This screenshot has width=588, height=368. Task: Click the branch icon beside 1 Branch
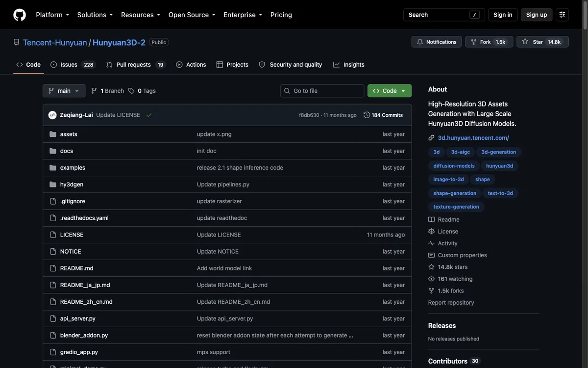pyautogui.click(x=94, y=91)
